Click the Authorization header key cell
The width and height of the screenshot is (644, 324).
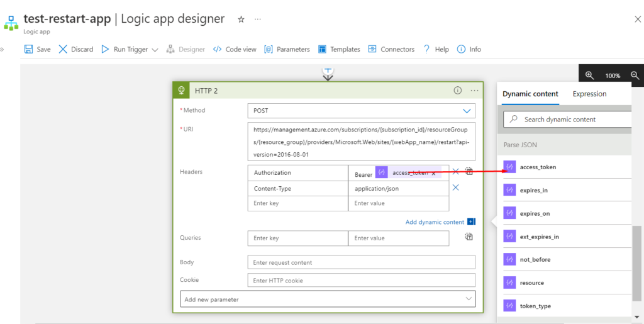(x=297, y=173)
